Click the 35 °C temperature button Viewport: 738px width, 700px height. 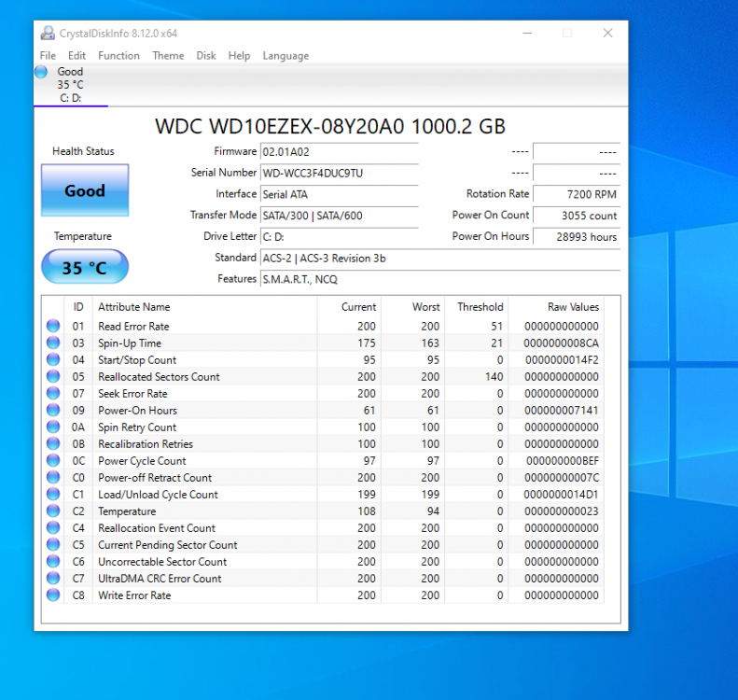click(x=85, y=267)
